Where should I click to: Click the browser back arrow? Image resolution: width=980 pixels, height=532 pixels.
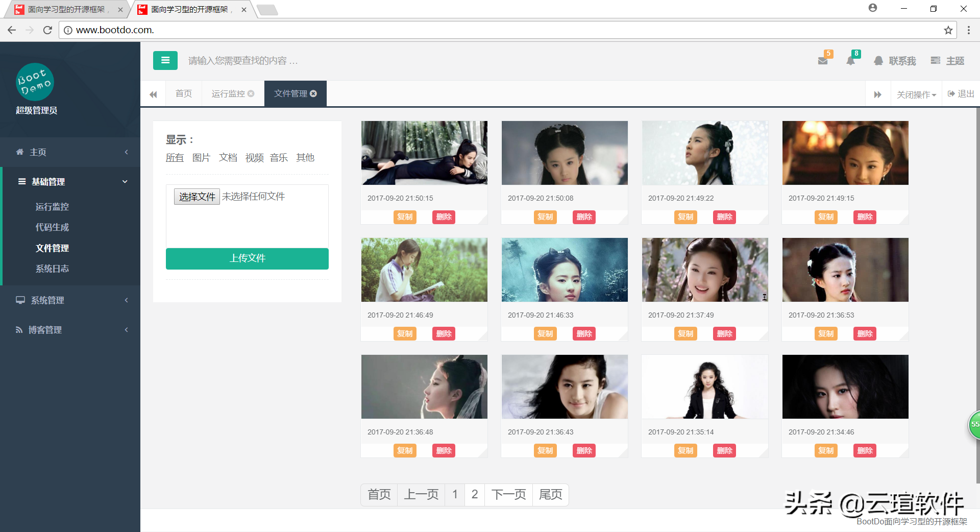point(12,30)
